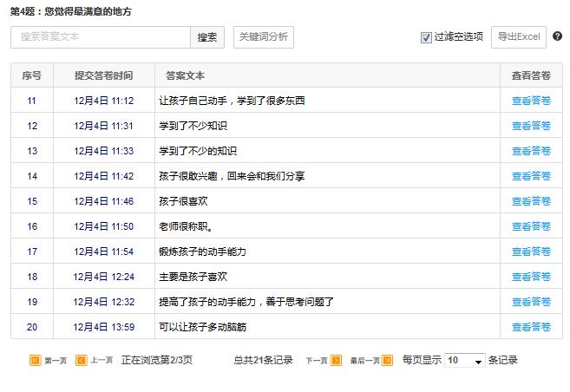This screenshot has height=392, width=570.
Task: View the answer sheet for row 11
Action: pos(531,101)
